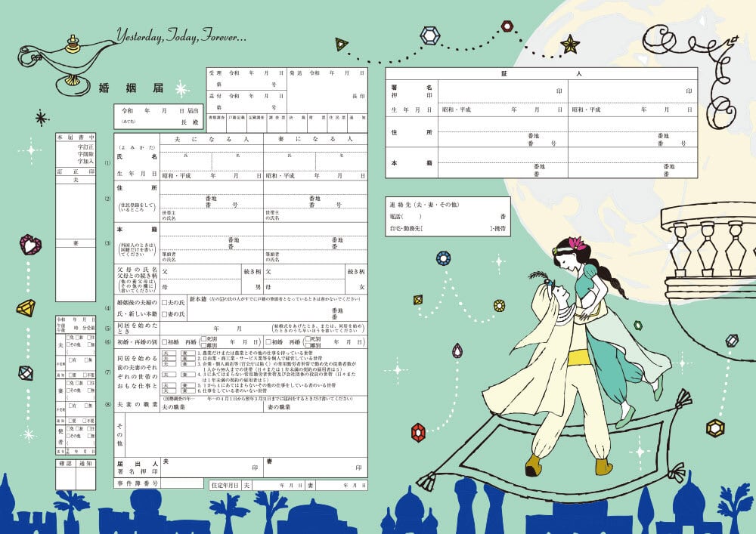
Task: Click the 夫の職業 field
Action: [x=212, y=407]
